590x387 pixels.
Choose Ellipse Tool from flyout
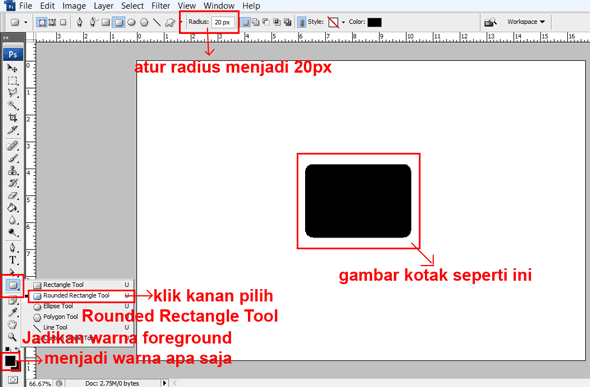click(x=81, y=306)
